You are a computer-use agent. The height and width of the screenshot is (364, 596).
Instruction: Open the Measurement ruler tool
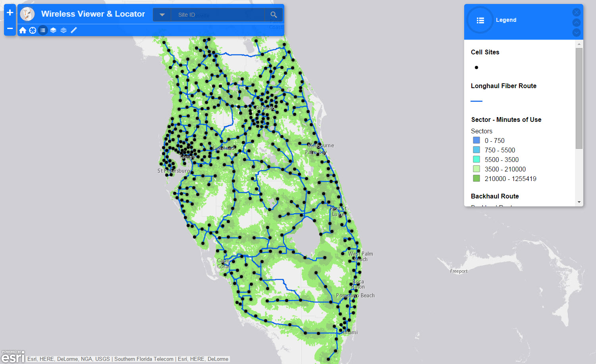click(x=74, y=30)
